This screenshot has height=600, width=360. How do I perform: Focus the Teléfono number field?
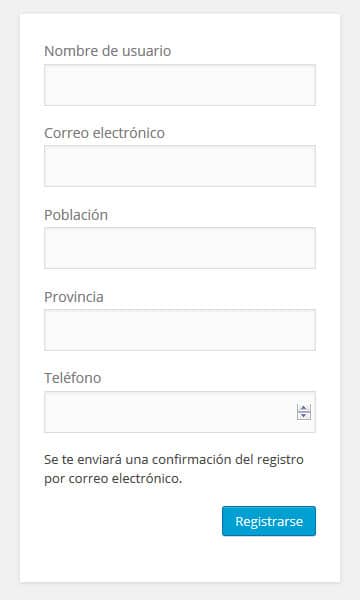pyautogui.click(x=180, y=412)
